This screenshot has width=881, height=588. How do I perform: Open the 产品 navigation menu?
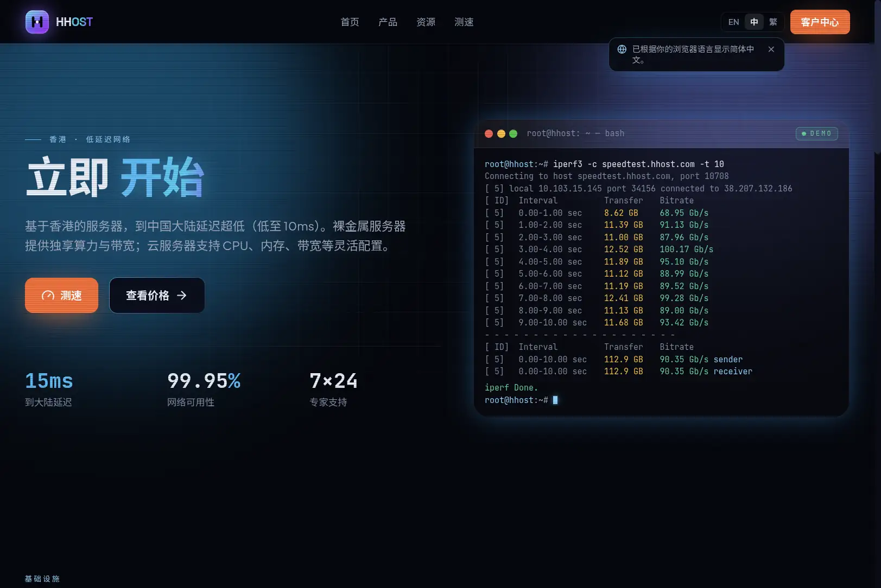tap(388, 22)
